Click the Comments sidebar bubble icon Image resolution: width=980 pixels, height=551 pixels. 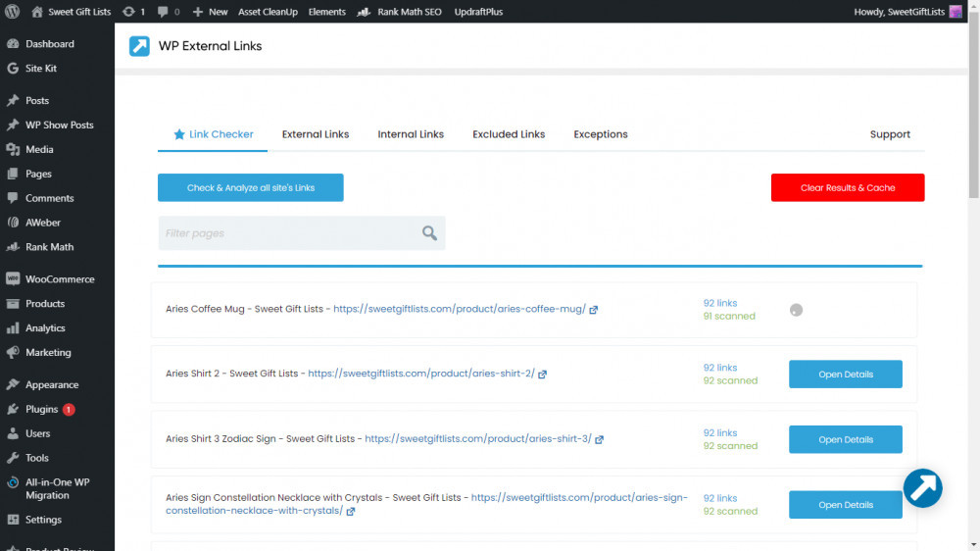tap(13, 198)
